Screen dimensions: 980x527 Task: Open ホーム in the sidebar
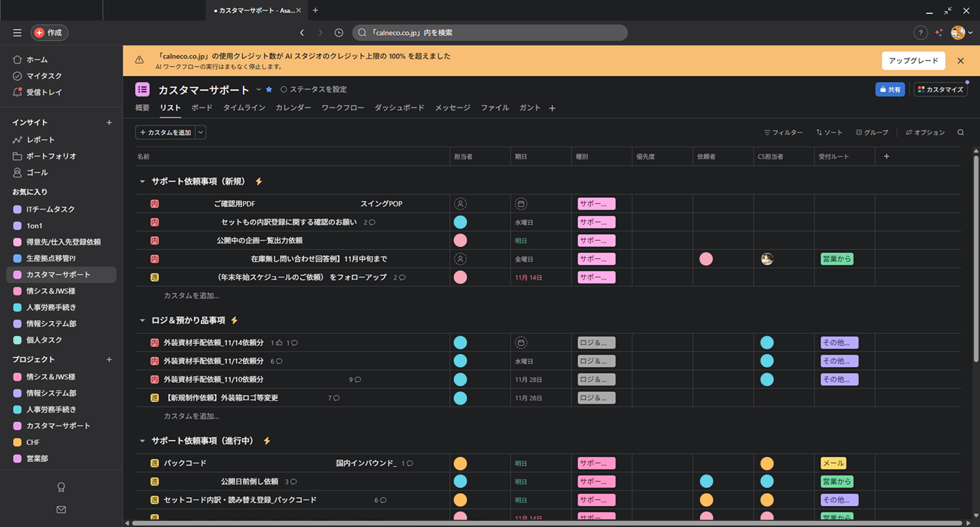tap(37, 59)
